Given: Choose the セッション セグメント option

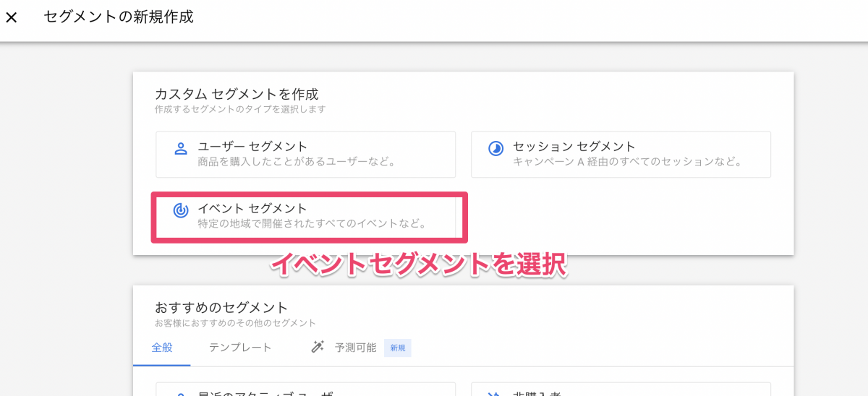Looking at the screenshot, I should coord(621,154).
